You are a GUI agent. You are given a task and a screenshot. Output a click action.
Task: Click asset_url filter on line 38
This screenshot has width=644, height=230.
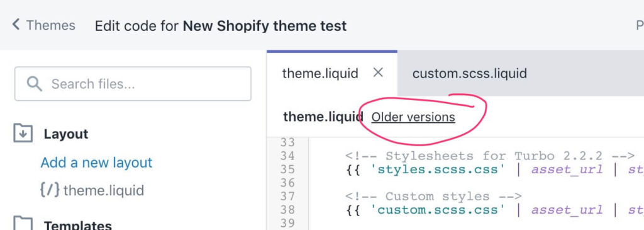567,210
